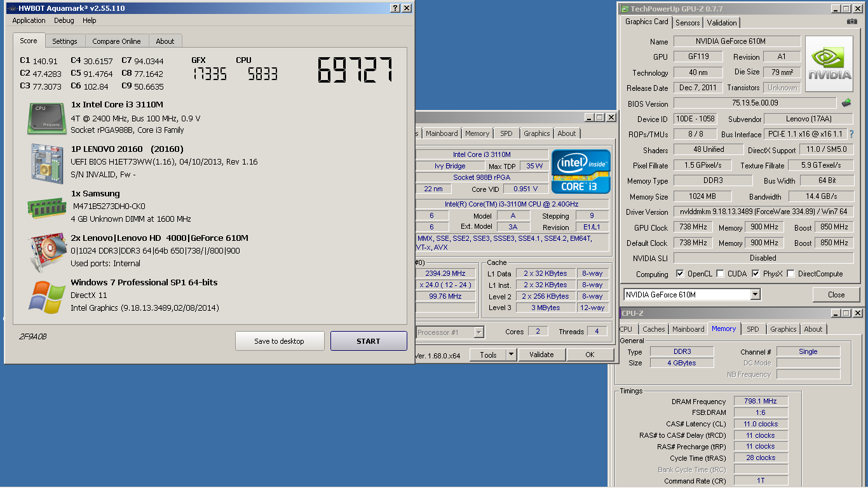Screen dimensions: 868x488
Task: Click the Aquamark help question button
Action: 395,8
